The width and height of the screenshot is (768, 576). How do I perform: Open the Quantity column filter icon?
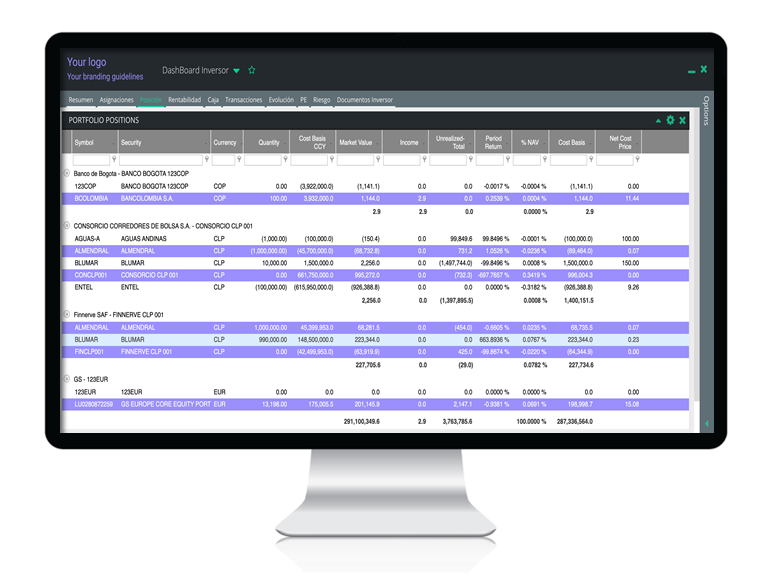286,159
